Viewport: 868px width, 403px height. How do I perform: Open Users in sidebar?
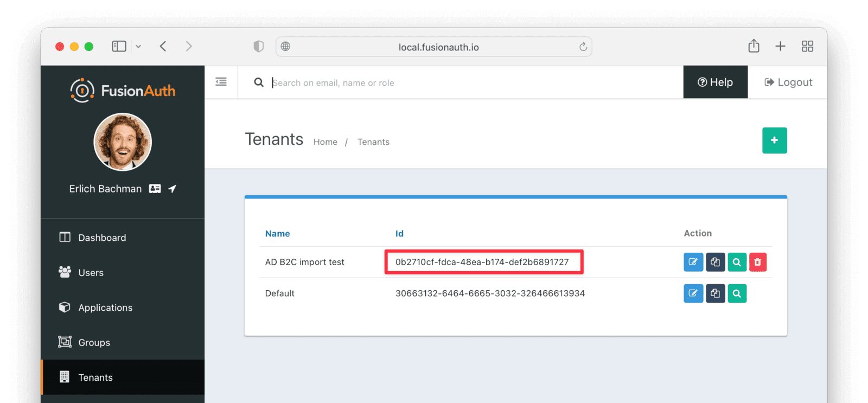(123, 272)
